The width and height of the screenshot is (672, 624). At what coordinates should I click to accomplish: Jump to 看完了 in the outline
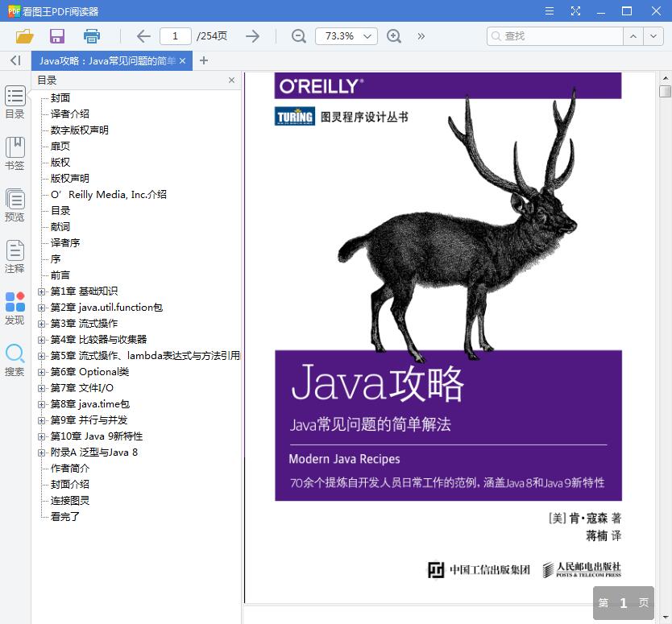pyautogui.click(x=65, y=516)
